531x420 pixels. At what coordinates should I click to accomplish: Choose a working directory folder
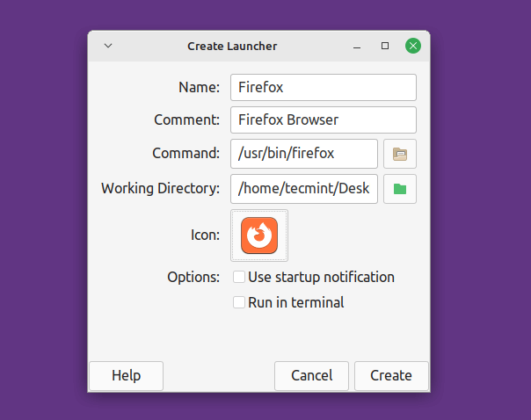coord(400,189)
